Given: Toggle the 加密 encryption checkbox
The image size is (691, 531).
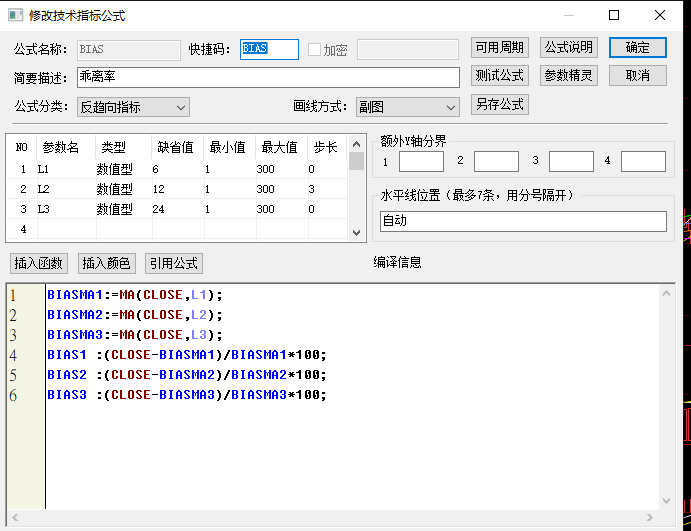Looking at the screenshot, I should click(314, 49).
